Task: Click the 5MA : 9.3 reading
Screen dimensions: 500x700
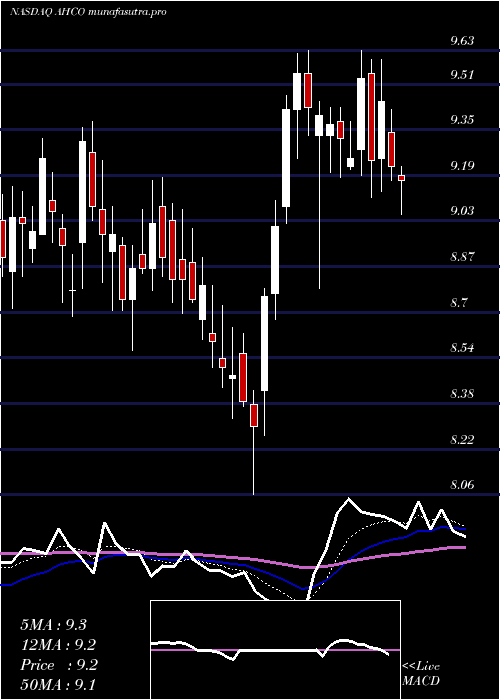Action: point(53,625)
